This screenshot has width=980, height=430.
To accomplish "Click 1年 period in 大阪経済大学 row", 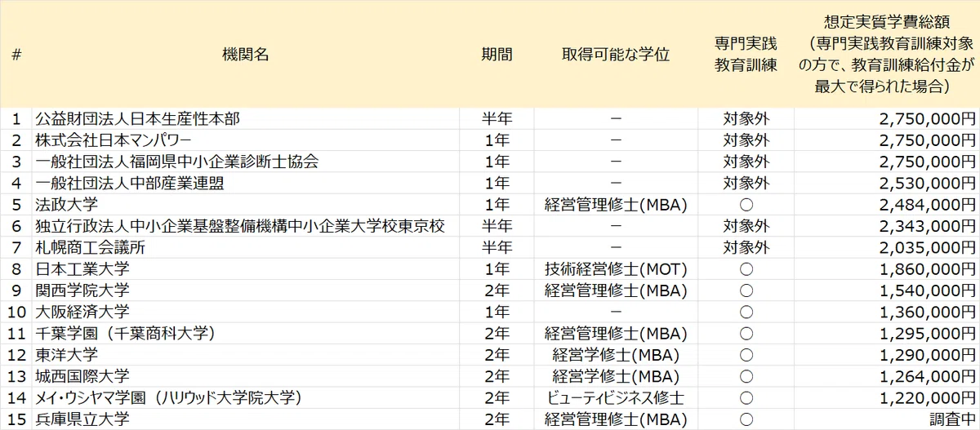I will pyautogui.click(x=497, y=311).
